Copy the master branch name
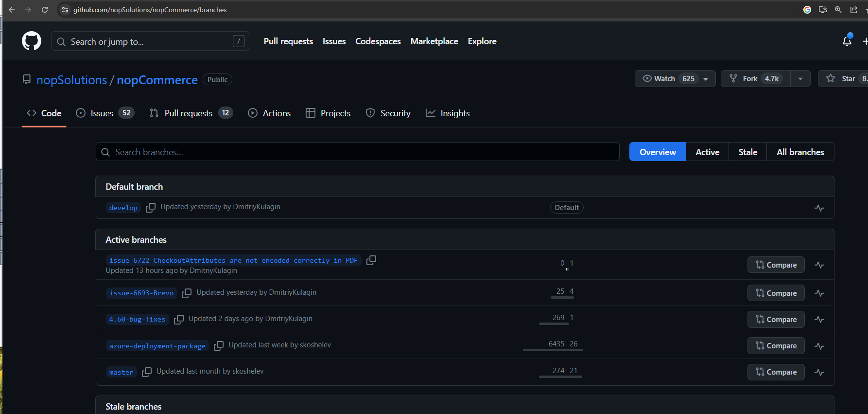 pos(147,372)
